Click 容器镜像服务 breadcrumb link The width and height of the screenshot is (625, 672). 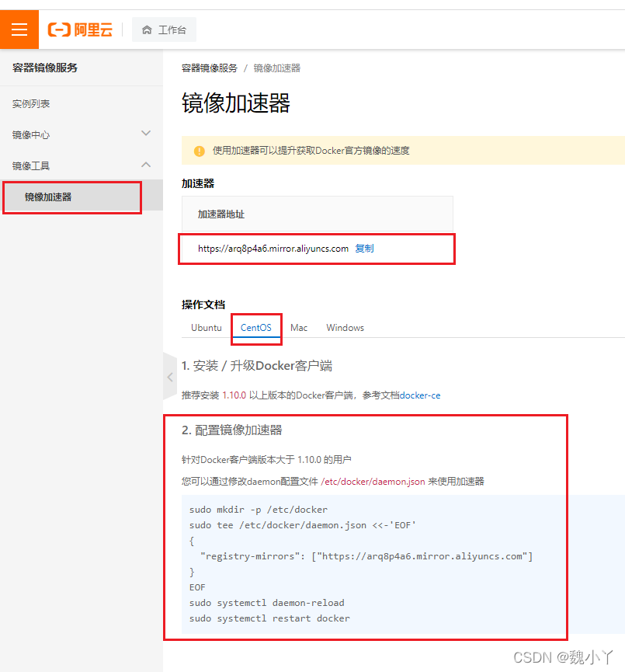pyautogui.click(x=210, y=68)
